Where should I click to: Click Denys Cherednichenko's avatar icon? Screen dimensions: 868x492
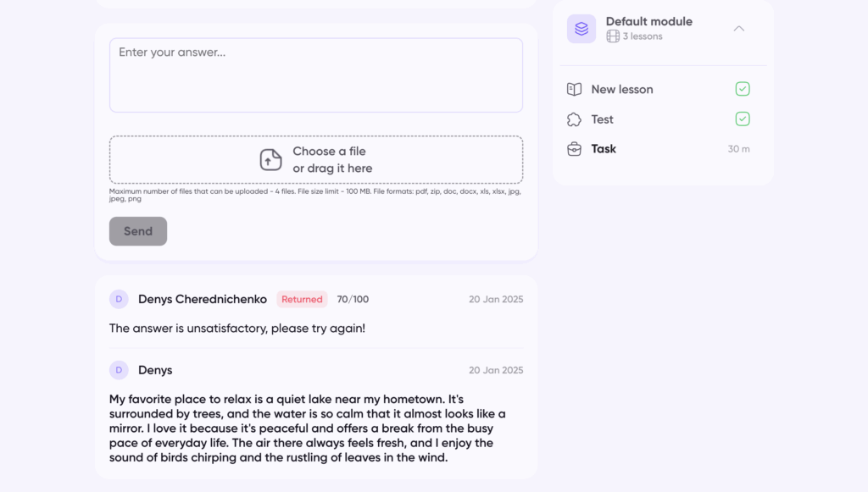pos(119,299)
